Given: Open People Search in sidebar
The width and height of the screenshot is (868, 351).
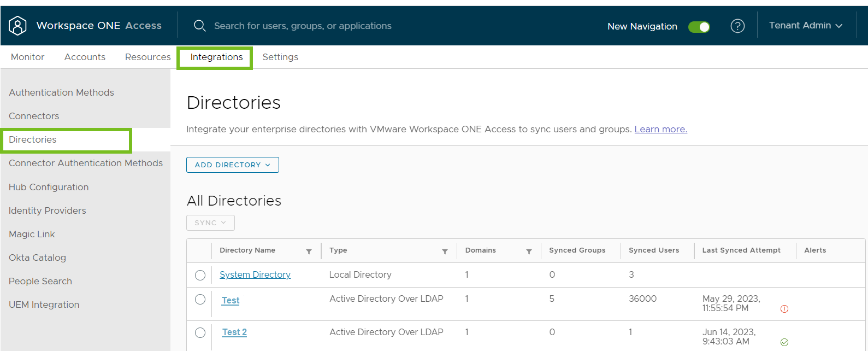Looking at the screenshot, I should pyautogui.click(x=40, y=281).
